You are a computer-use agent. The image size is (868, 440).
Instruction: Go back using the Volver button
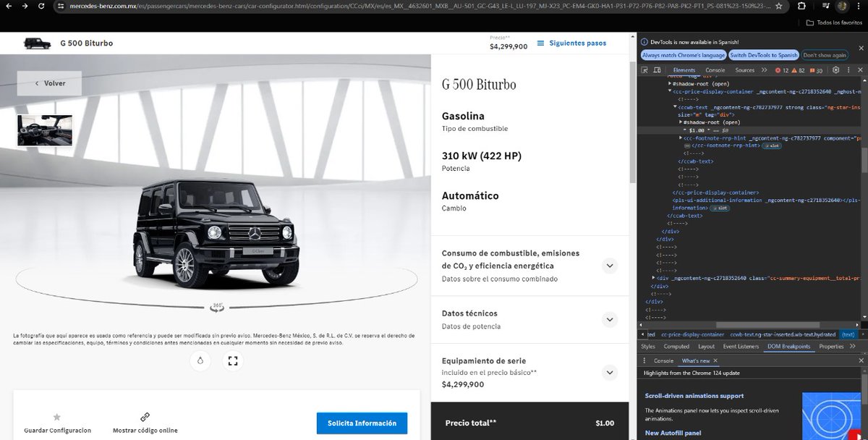[x=49, y=83]
